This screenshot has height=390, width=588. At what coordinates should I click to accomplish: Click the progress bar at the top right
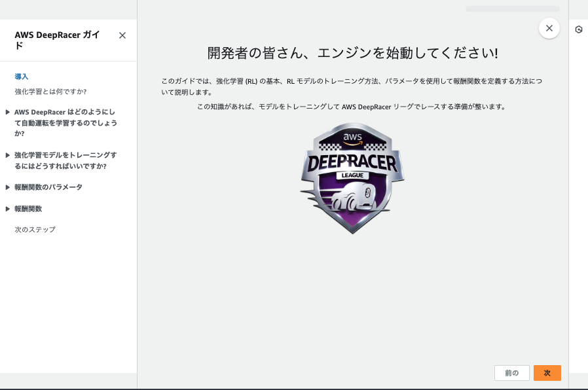(x=513, y=9)
